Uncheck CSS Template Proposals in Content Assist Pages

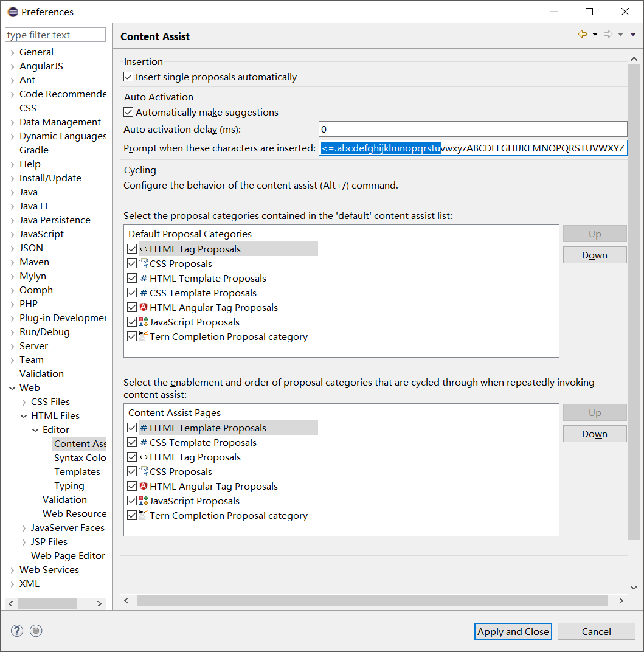tap(132, 442)
